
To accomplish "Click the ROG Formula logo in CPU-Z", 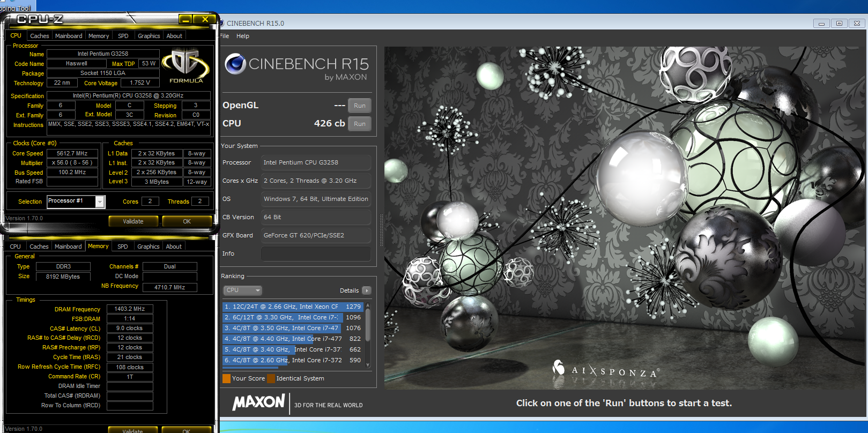I will coord(186,65).
